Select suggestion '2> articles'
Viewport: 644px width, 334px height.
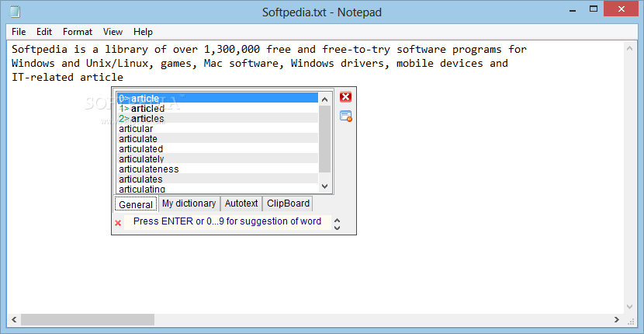(217, 119)
